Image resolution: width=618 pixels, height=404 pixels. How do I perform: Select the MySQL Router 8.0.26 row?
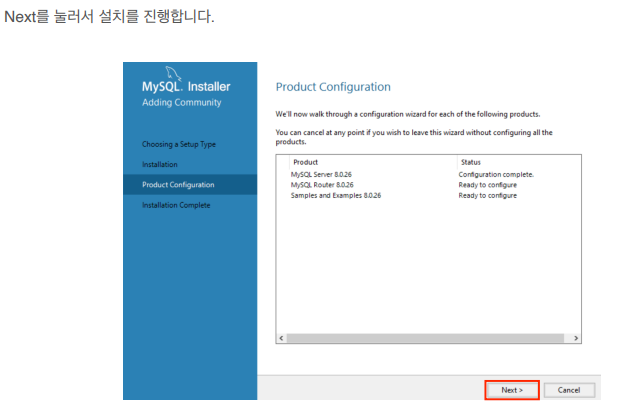[428, 185]
